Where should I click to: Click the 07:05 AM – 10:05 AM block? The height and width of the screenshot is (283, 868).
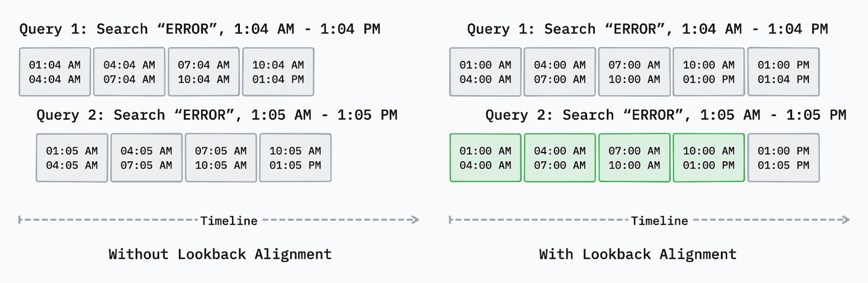pos(221,157)
